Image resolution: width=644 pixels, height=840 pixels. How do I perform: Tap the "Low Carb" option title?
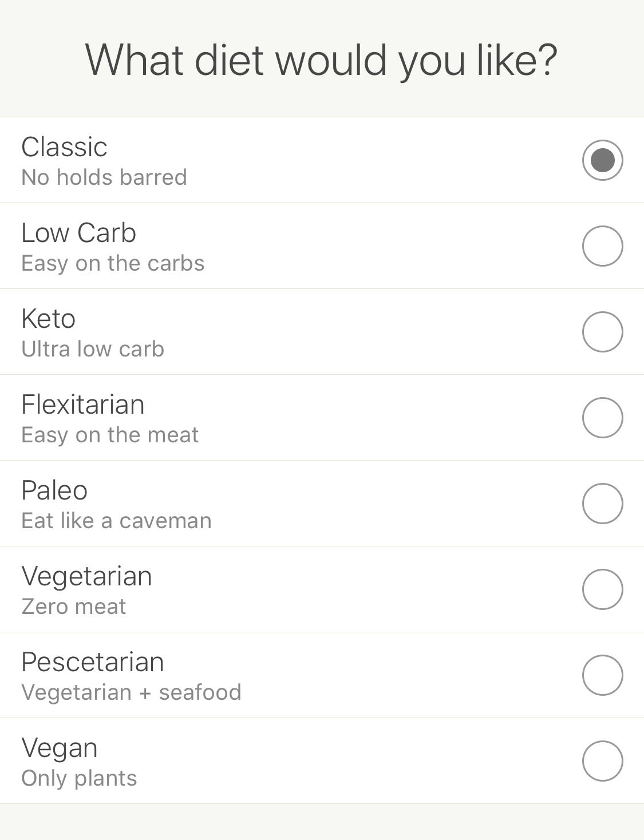point(78,233)
